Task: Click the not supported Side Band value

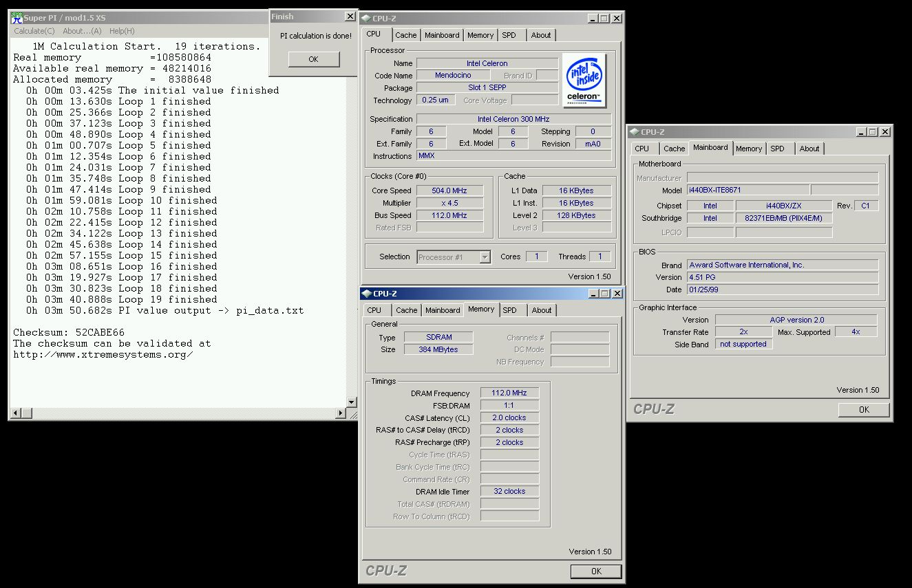Action: tap(743, 344)
